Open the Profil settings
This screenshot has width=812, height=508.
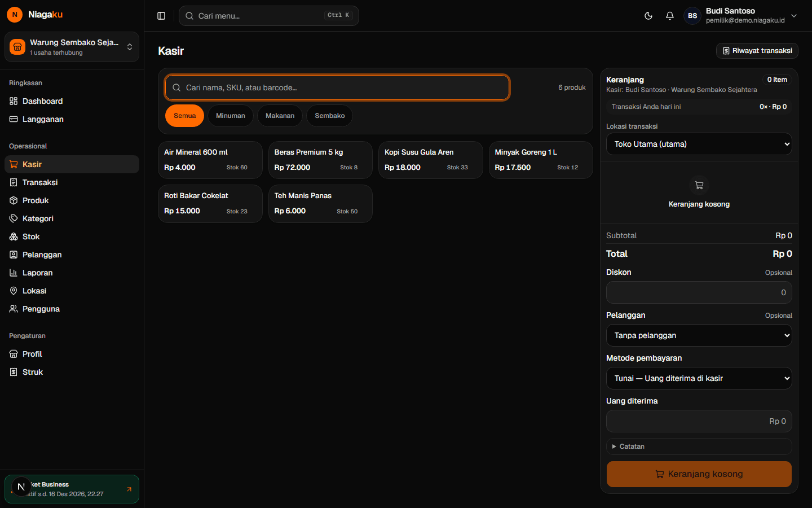pos(72,354)
